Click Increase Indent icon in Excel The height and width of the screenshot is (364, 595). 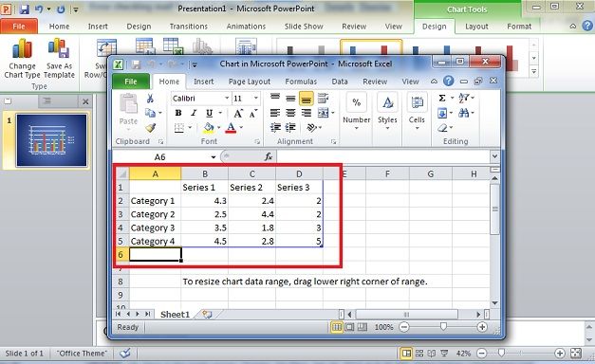[290, 128]
